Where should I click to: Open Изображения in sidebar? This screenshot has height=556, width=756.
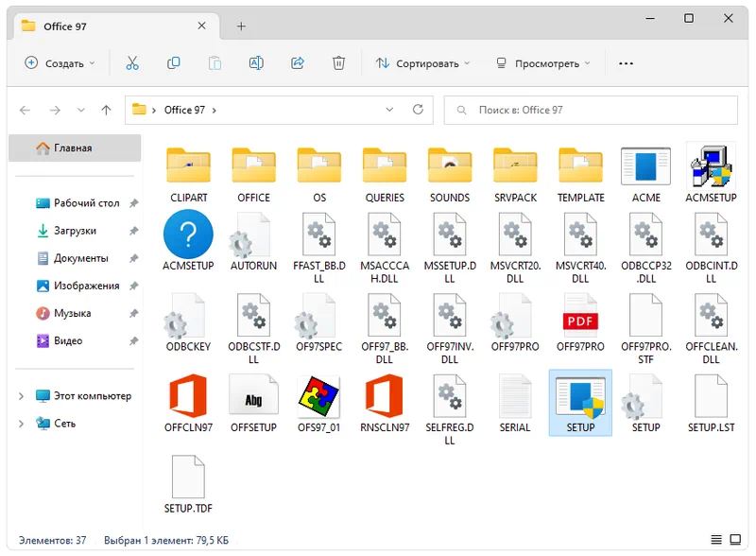(77, 286)
